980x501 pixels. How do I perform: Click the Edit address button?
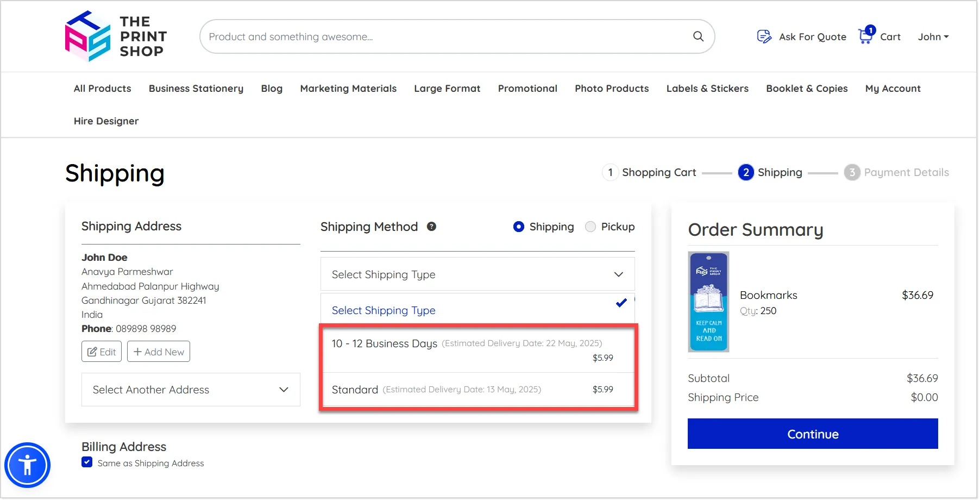pyautogui.click(x=102, y=352)
